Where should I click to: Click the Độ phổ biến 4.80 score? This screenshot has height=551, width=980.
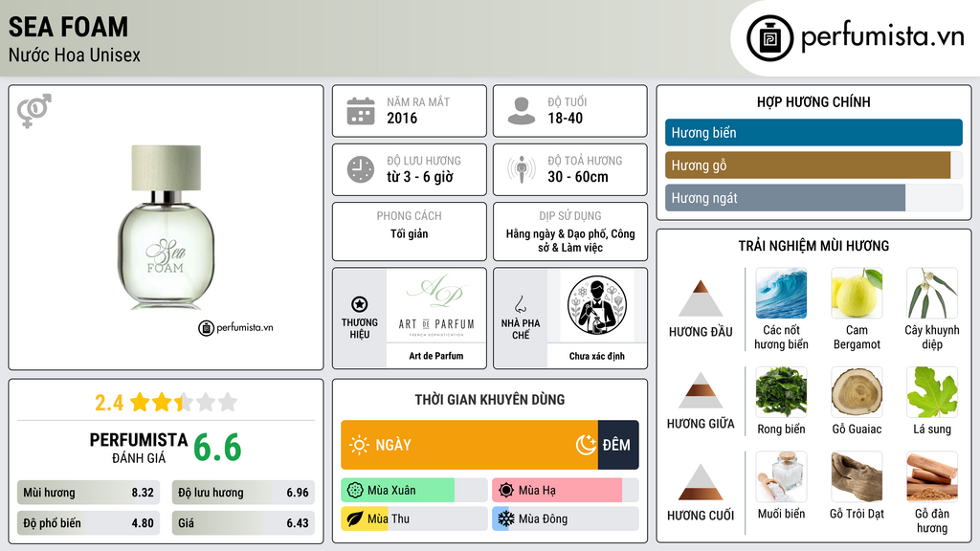89,523
